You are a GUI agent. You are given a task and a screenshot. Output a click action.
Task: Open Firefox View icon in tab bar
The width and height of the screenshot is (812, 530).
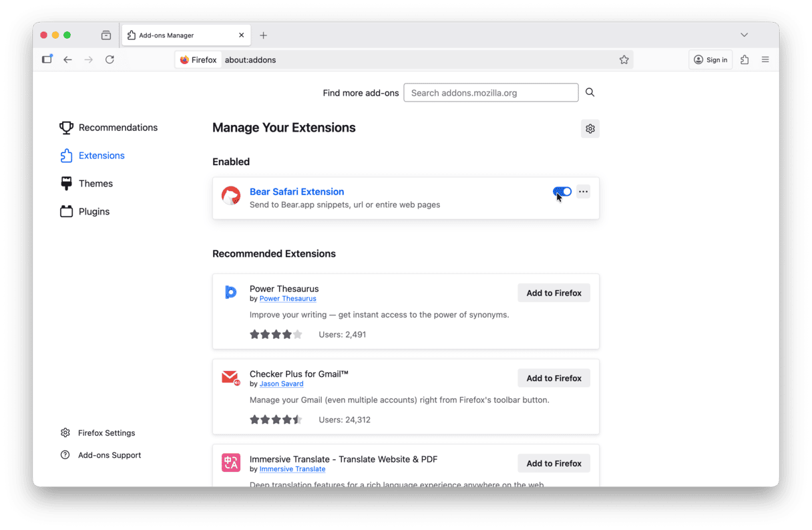106,35
